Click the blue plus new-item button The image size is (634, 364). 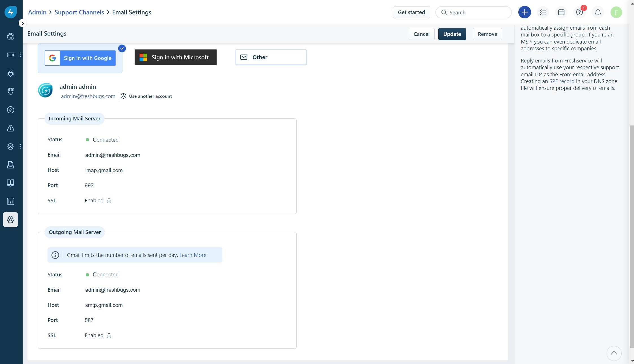pyautogui.click(x=524, y=12)
